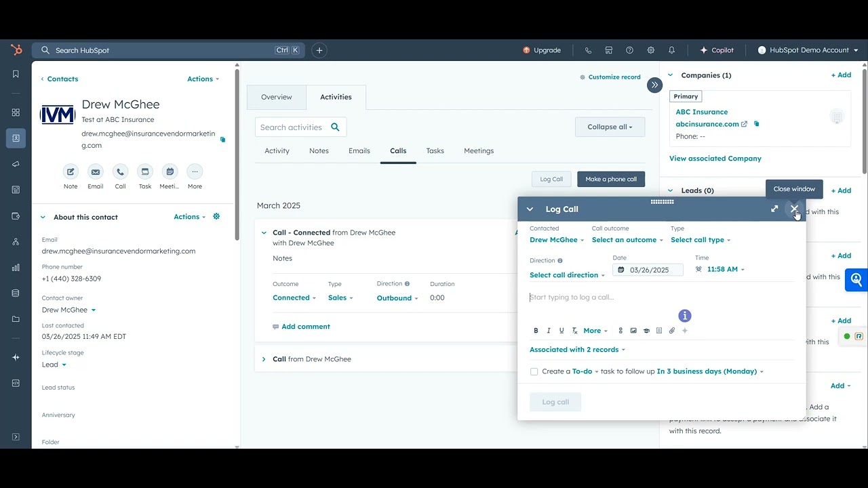Open the Notifications bell

click(671, 50)
